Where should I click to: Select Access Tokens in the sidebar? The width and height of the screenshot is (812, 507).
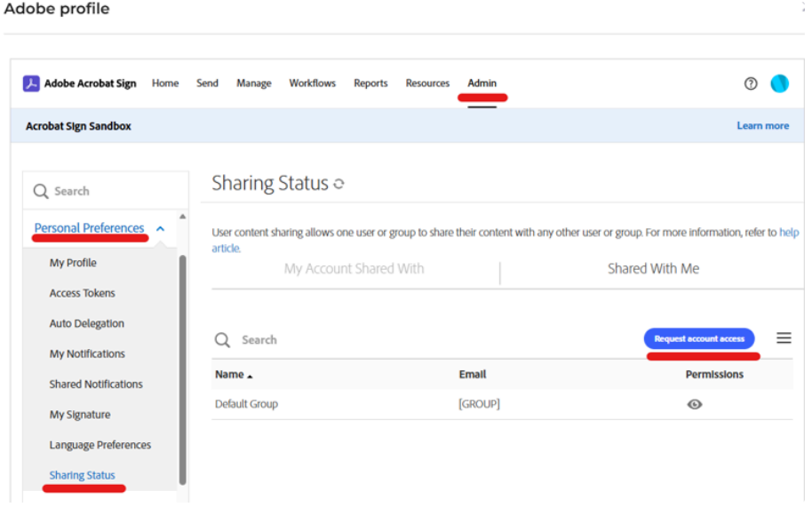click(x=82, y=293)
